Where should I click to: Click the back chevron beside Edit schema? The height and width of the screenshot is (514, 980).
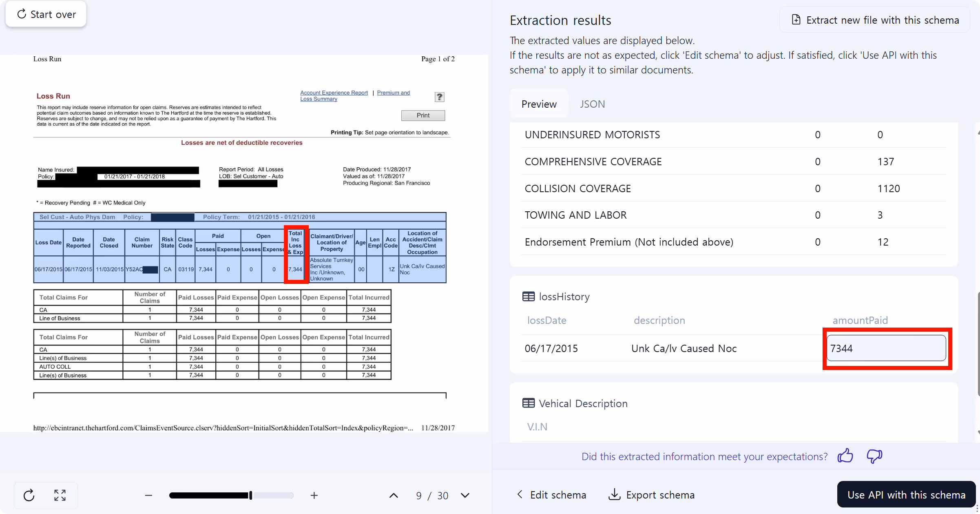coord(520,494)
